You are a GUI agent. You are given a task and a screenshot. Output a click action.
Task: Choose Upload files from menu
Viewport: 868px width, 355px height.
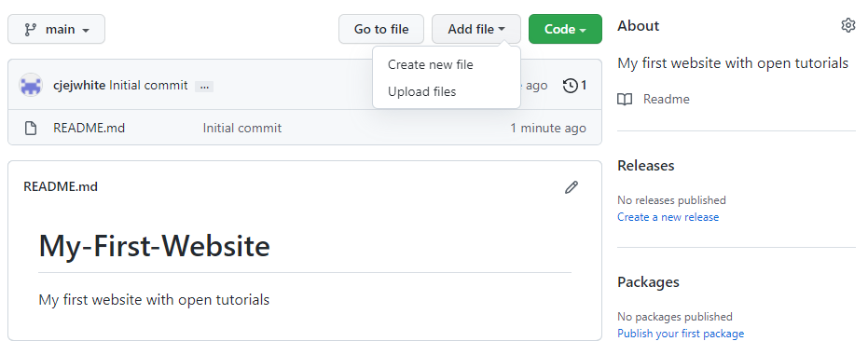421,92
